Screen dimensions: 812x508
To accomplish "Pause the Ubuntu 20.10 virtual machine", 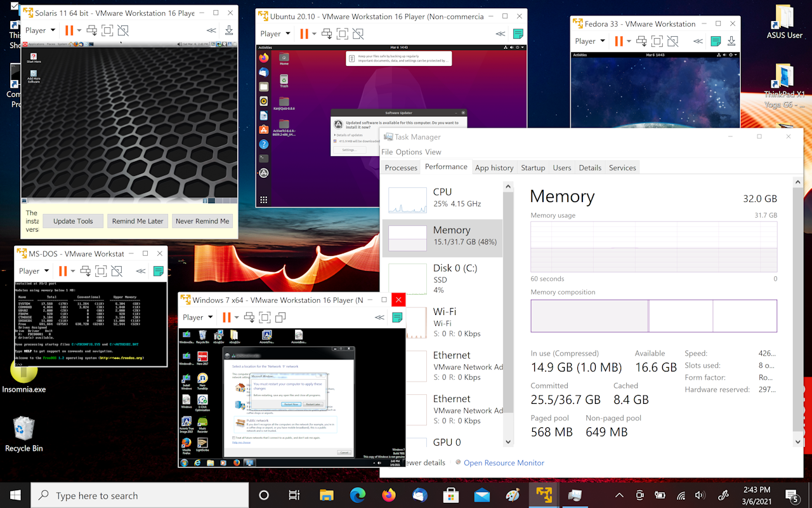I will [x=304, y=34].
